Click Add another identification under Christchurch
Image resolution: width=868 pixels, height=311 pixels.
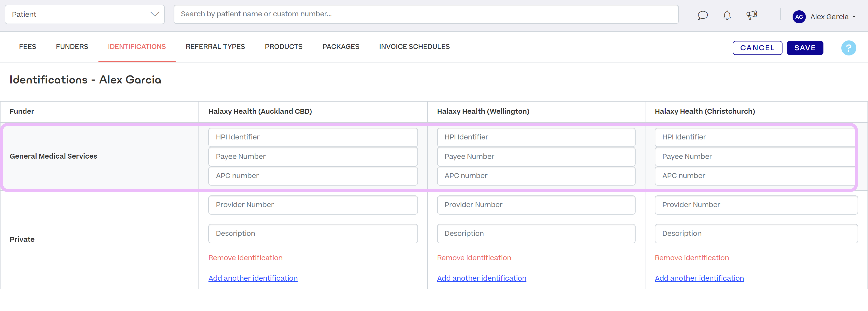coord(699,278)
